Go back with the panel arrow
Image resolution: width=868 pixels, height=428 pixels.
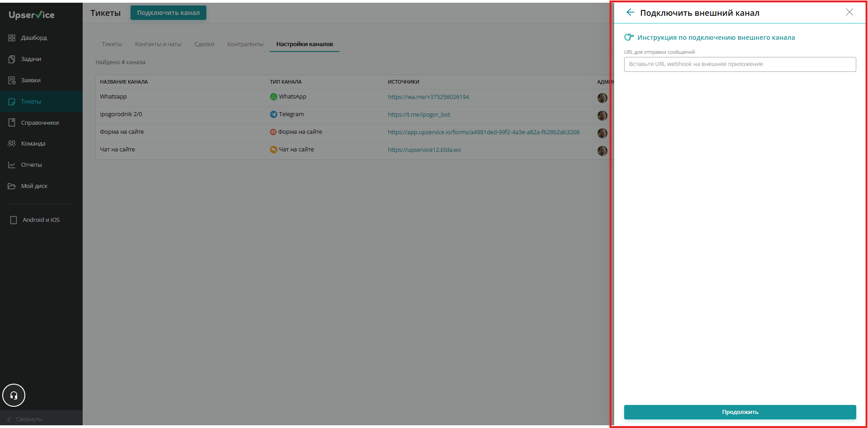point(630,13)
